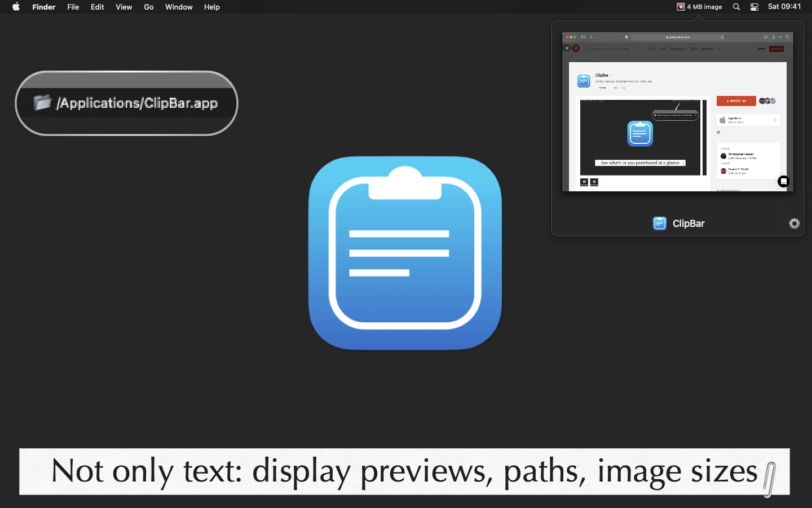Open Spotlight search from the menu bar
This screenshot has height=508, width=812.
point(736,7)
